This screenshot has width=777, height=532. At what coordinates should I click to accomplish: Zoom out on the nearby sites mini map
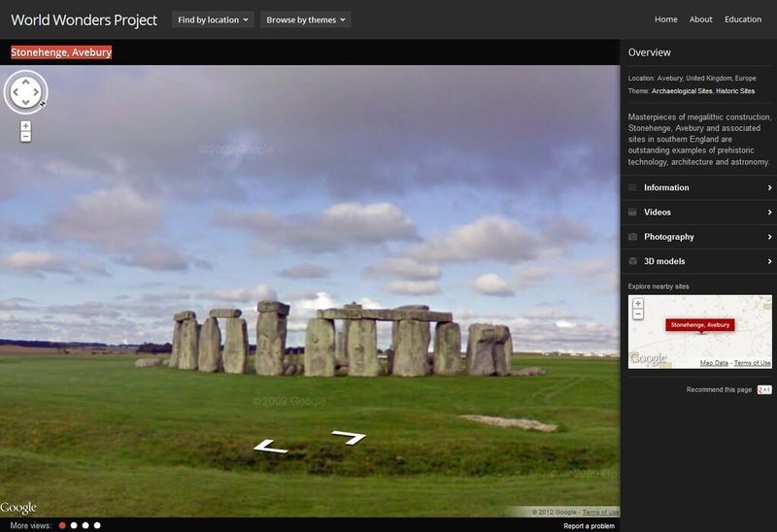pyautogui.click(x=638, y=314)
